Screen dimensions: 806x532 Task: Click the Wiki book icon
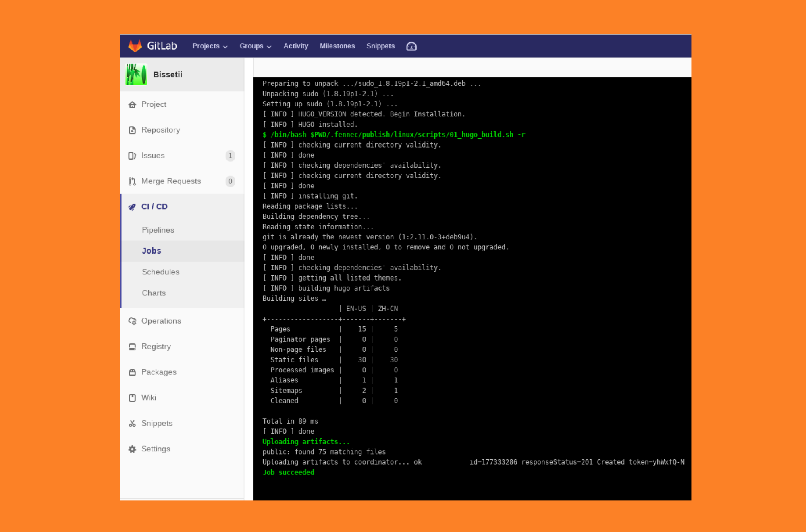tap(132, 398)
